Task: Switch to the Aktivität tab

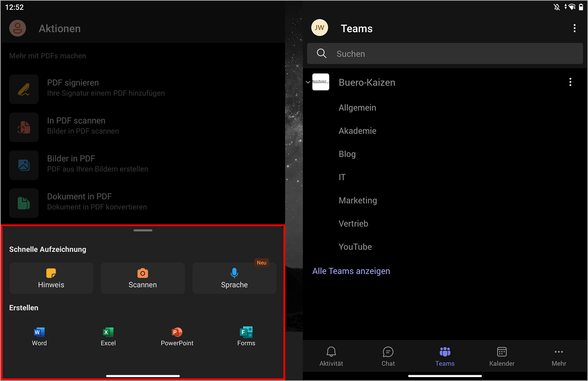Action: point(331,356)
